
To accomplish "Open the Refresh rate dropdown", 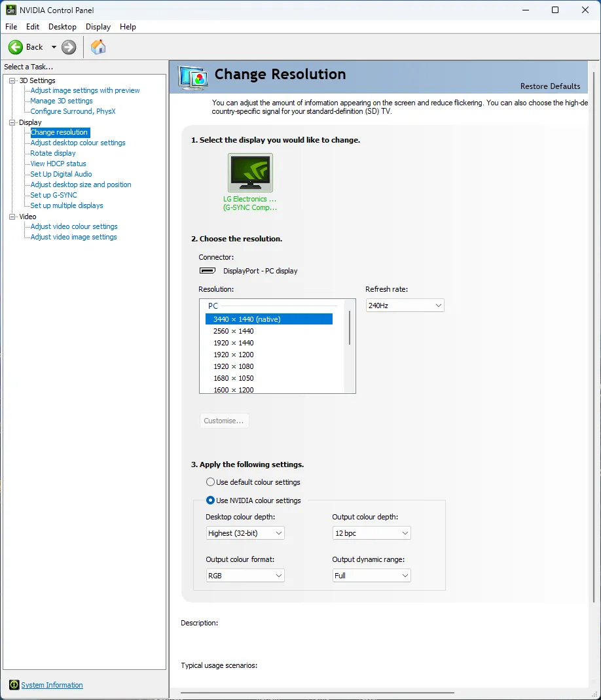I will [x=405, y=306].
